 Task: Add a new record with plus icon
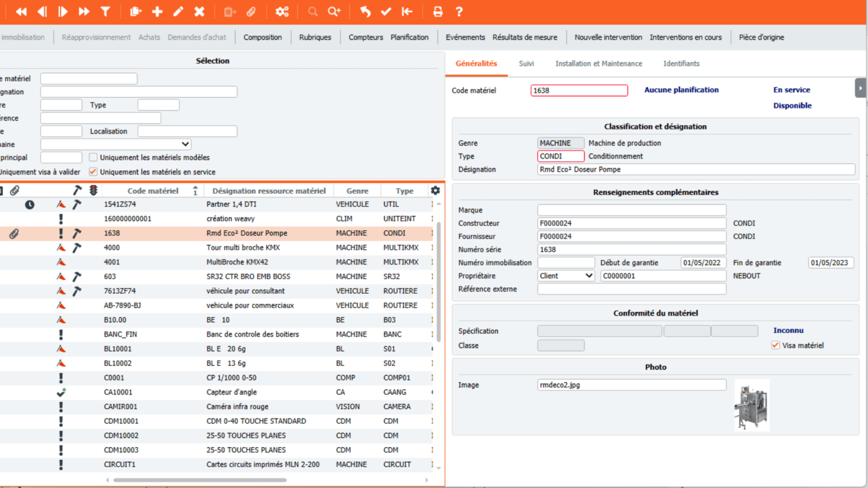(157, 11)
